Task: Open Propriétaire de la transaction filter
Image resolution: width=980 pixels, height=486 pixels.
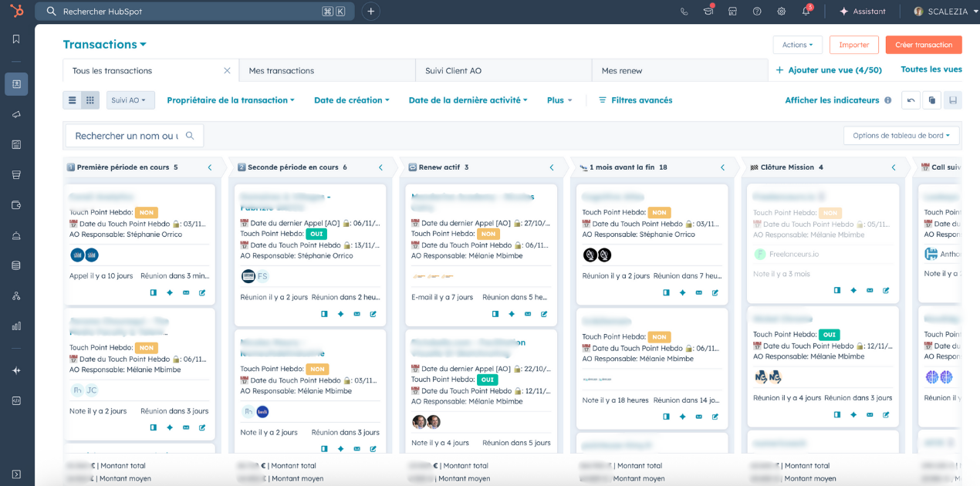Action: point(231,100)
